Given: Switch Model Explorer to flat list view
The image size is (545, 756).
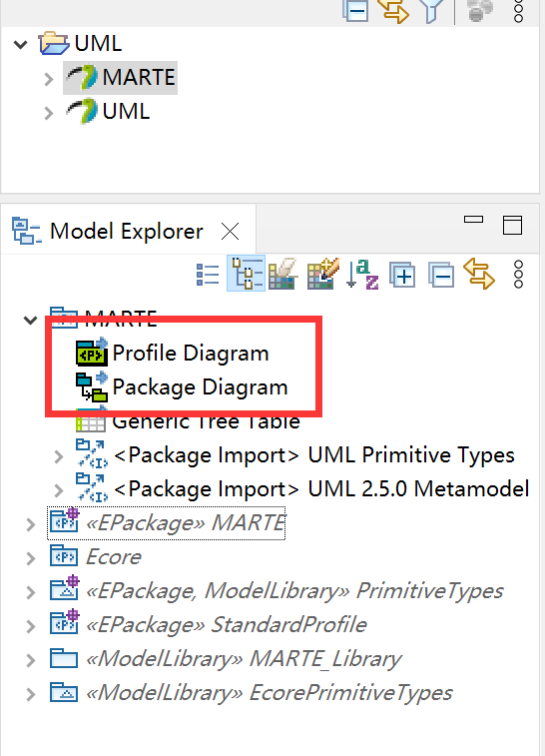Looking at the screenshot, I should 208,276.
